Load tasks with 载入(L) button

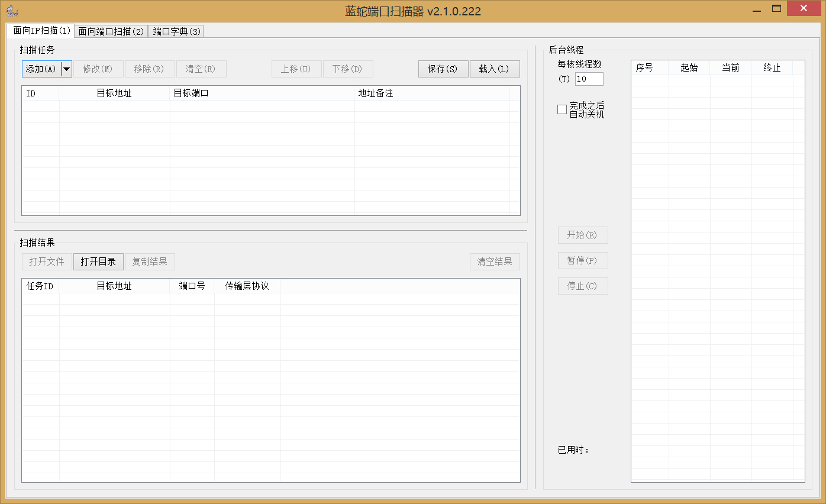click(495, 69)
